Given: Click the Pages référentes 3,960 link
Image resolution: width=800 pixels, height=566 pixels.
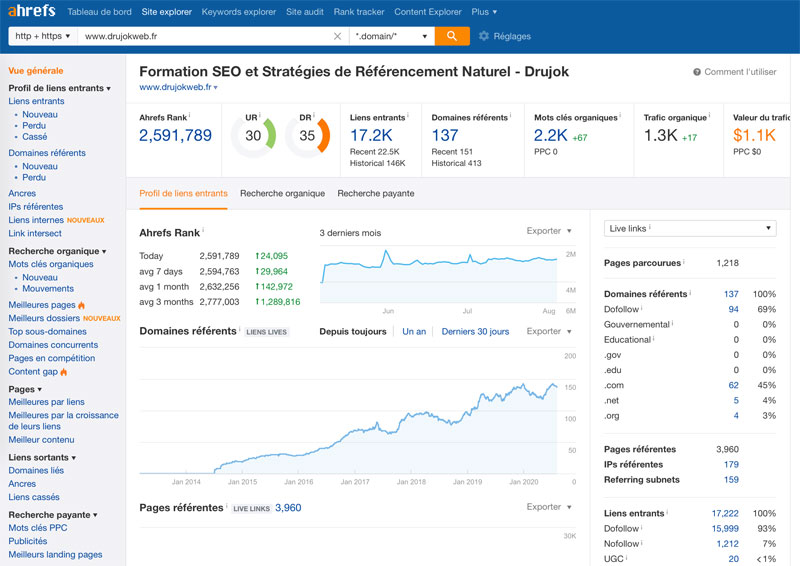Looking at the screenshot, I should (x=288, y=508).
